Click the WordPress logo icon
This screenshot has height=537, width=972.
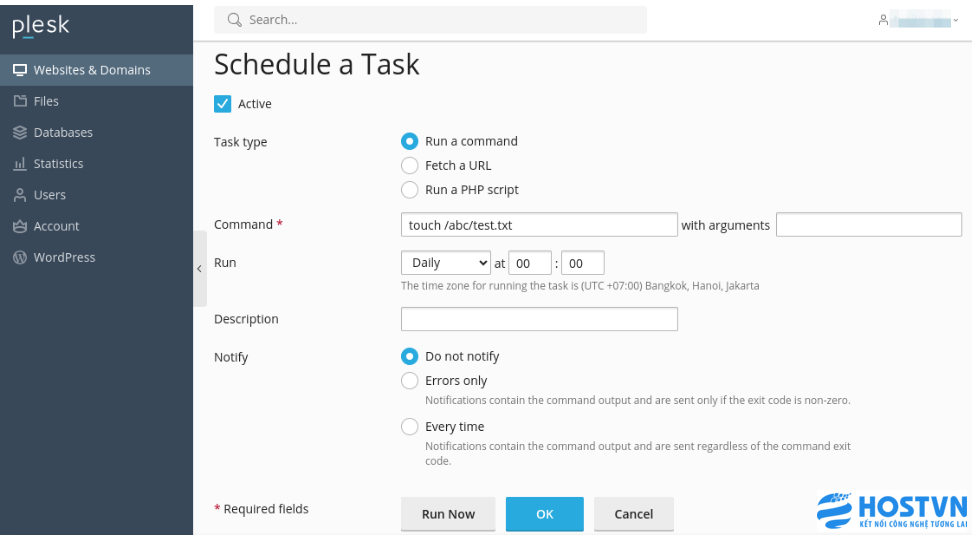(20, 257)
